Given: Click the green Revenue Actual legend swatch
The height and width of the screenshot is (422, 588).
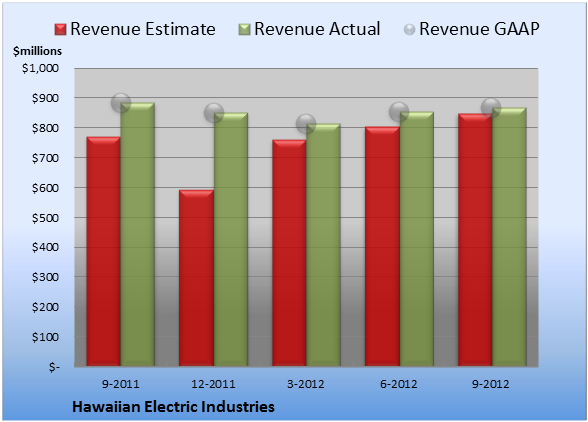Looking at the screenshot, I should pyautogui.click(x=244, y=30).
